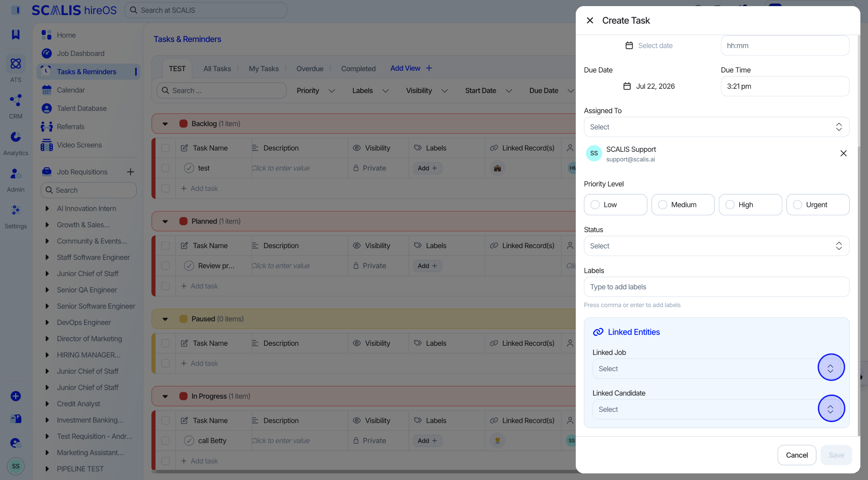868x480 pixels.
Task: Open the Admin module icon
Action: (16, 174)
